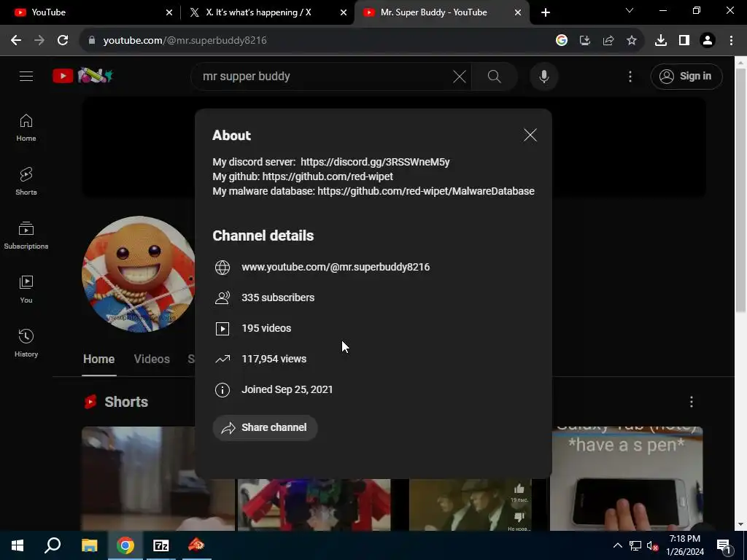The image size is (747, 560).
Task: Click the YouTube logo
Action: (82, 76)
